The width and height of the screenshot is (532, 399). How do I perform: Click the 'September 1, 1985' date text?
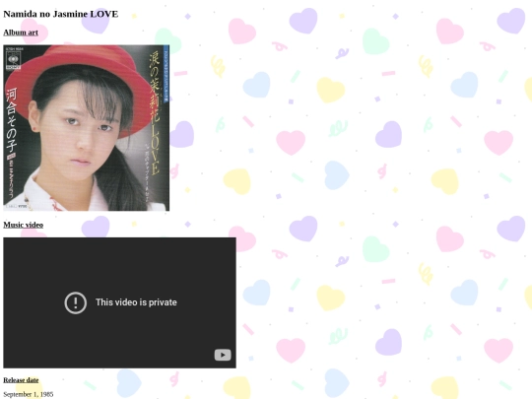29,394
